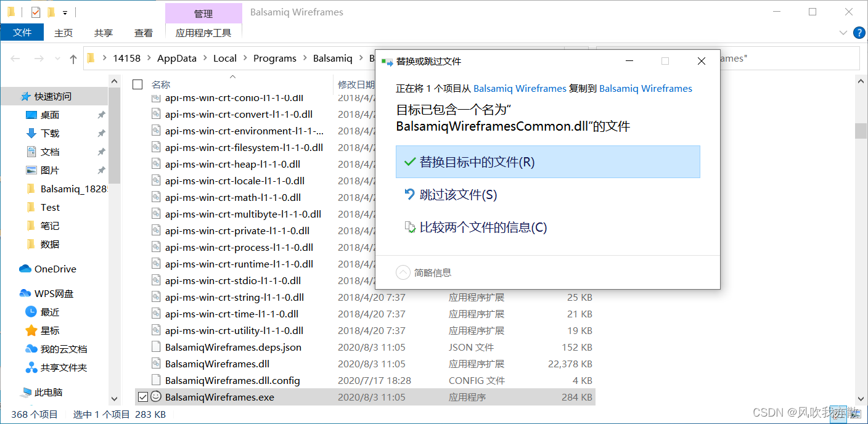Open 我的云文档 cloud document icon
Screen dimensions: 868x424
coord(31,349)
